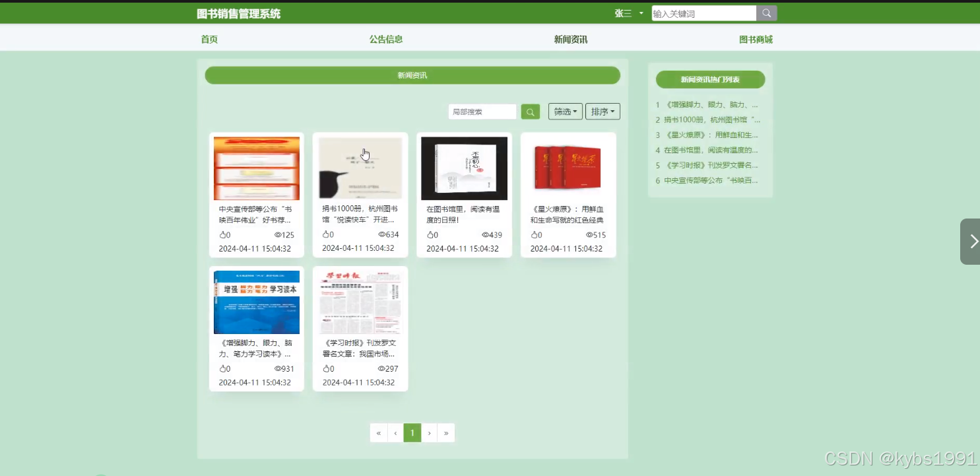Open the 新闻资讯 navigation tab

tap(571, 40)
